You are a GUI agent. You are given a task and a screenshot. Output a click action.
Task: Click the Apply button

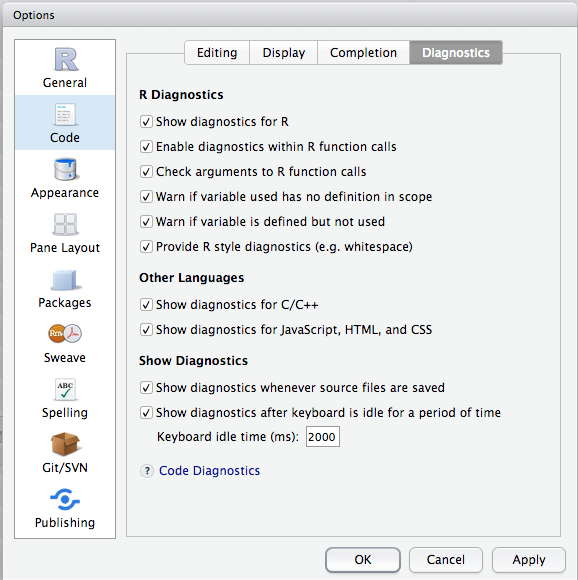(529, 560)
